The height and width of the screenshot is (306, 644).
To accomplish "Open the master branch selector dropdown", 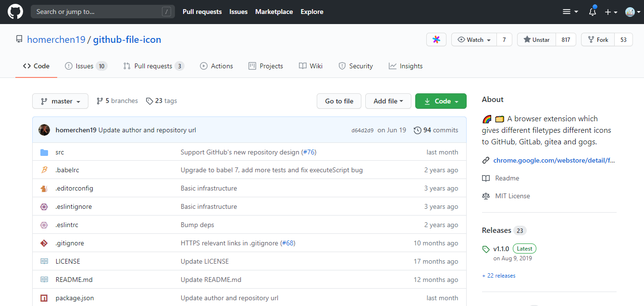I will [60, 101].
